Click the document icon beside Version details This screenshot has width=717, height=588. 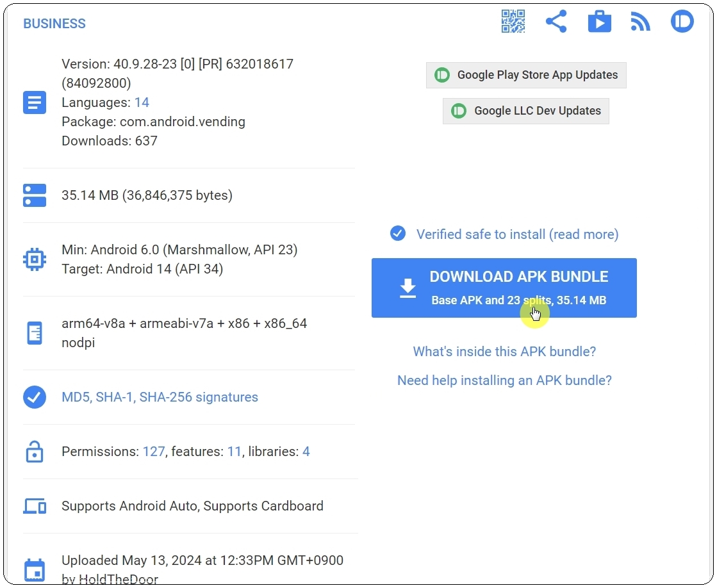[x=35, y=102]
